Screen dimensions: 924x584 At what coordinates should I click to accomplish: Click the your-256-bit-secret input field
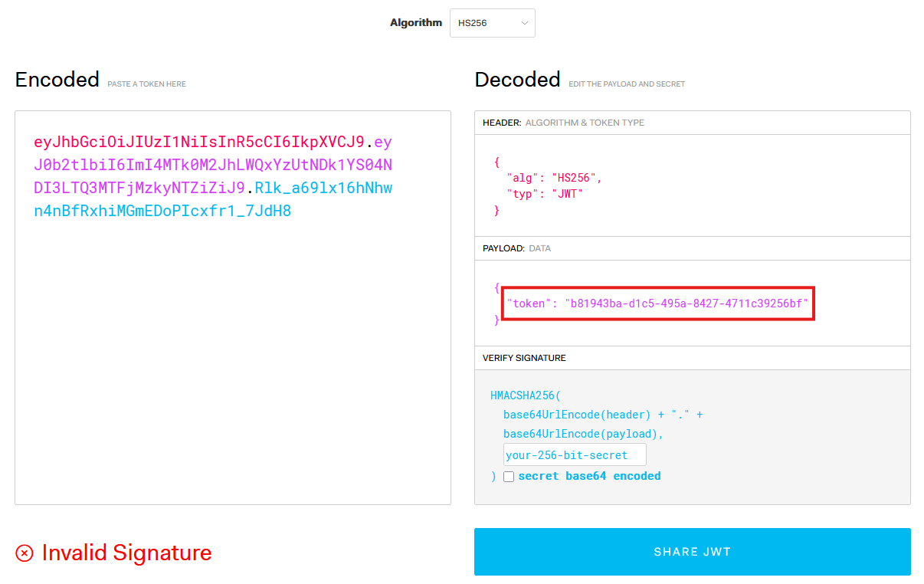574,454
